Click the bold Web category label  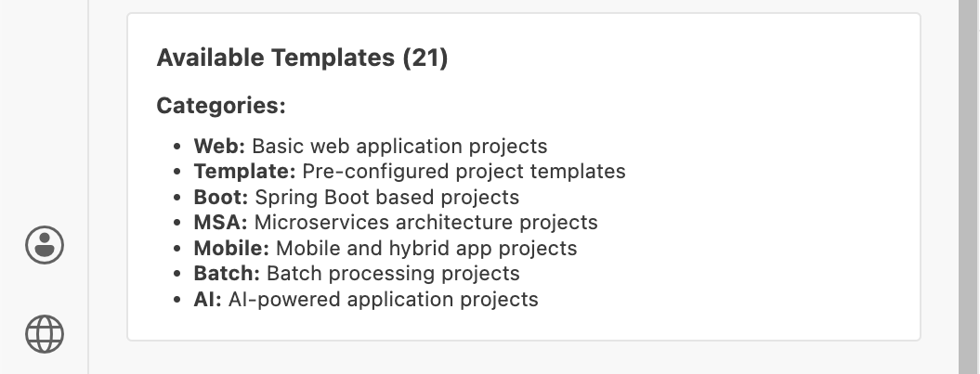click(x=219, y=147)
